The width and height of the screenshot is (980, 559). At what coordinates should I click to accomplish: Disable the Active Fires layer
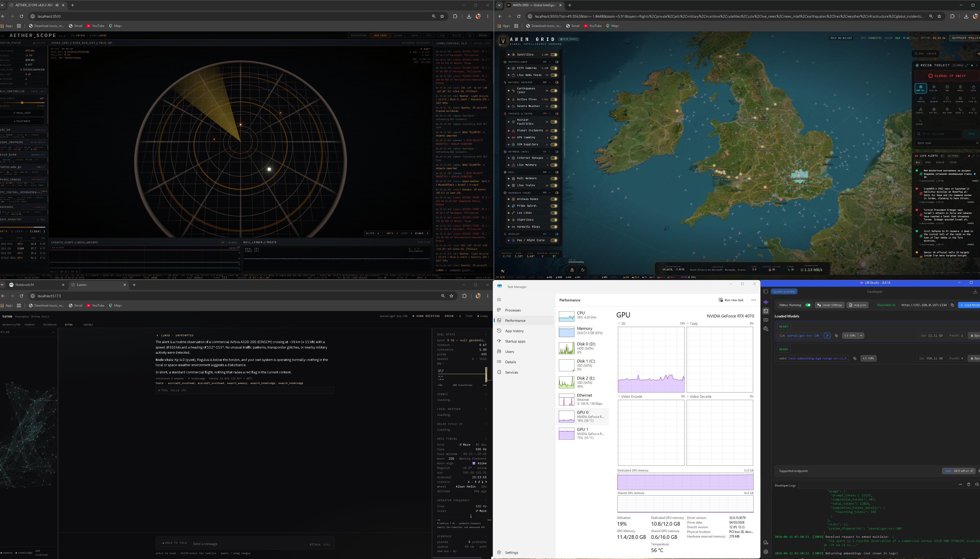pyautogui.click(x=554, y=99)
